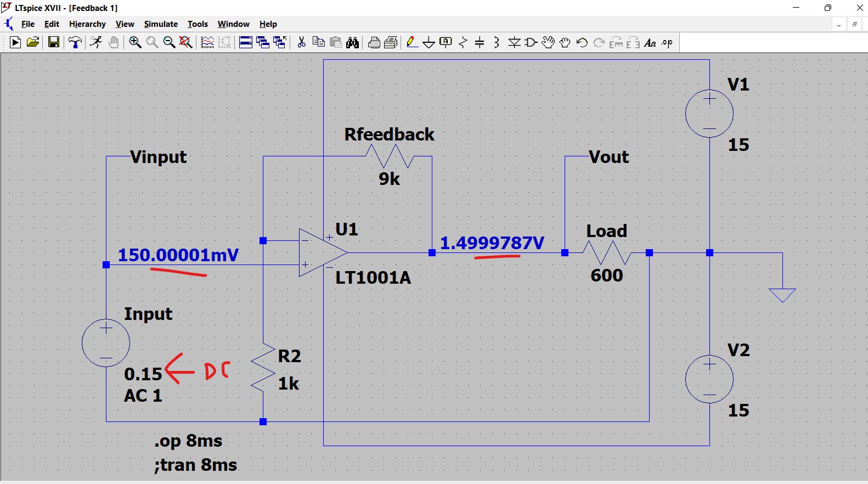Image resolution: width=868 pixels, height=484 pixels.
Task: Open the Control Panel hammer icon
Action: coord(75,42)
